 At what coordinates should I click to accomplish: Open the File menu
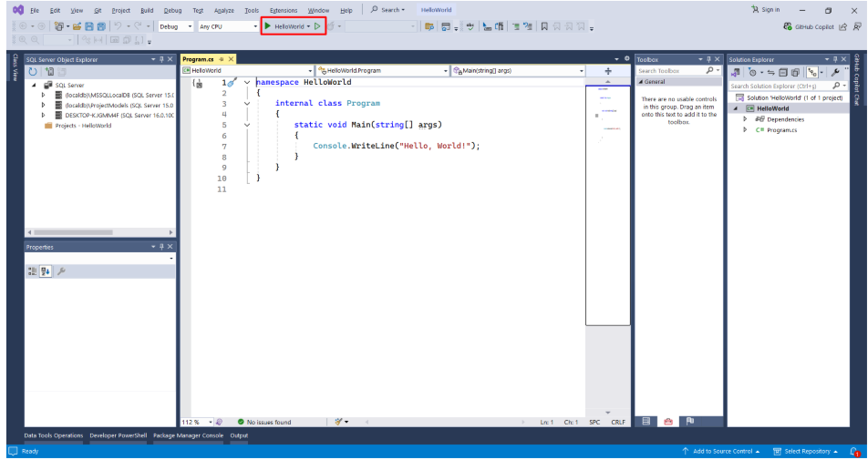(35, 11)
